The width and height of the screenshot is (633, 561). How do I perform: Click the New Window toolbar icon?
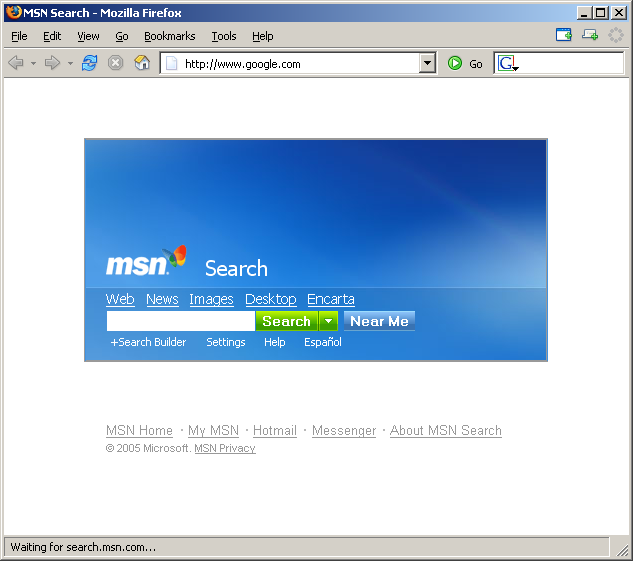590,35
